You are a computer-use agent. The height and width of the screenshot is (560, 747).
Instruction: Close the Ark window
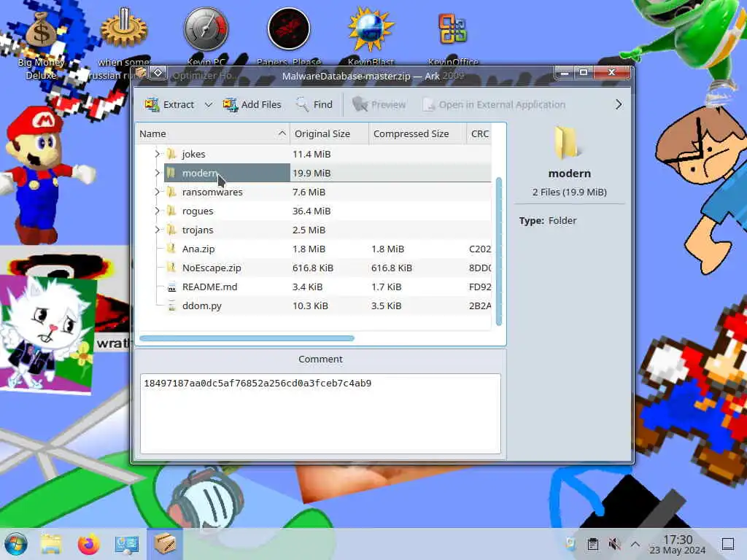click(x=612, y=73)
